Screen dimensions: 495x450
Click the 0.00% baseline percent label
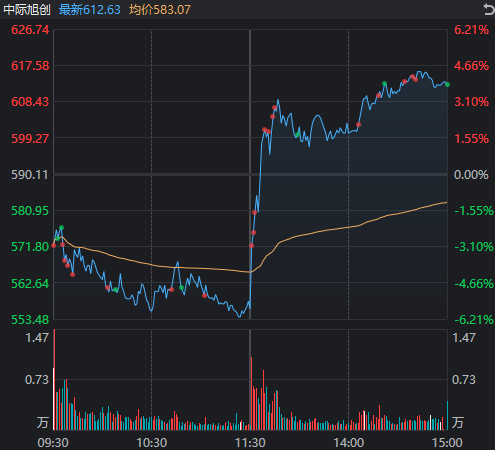[471, 175]
